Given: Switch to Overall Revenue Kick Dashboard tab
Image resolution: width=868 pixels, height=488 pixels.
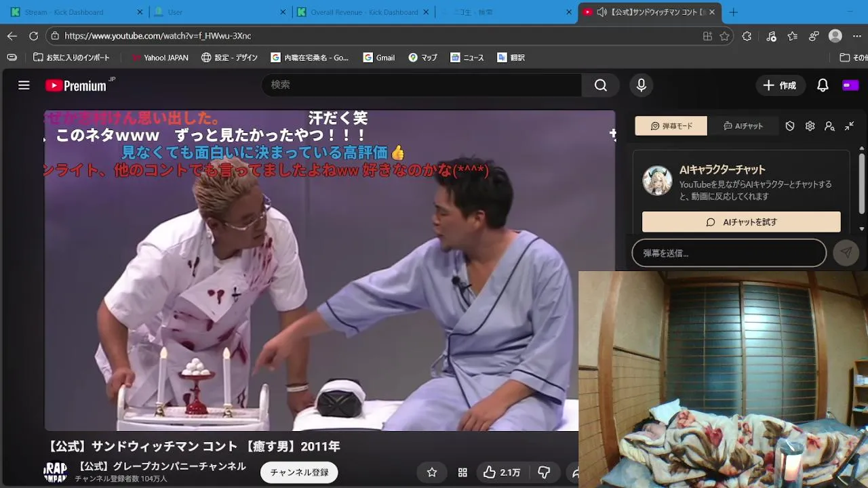Looking at the screenshot, I should pos(363,12).
